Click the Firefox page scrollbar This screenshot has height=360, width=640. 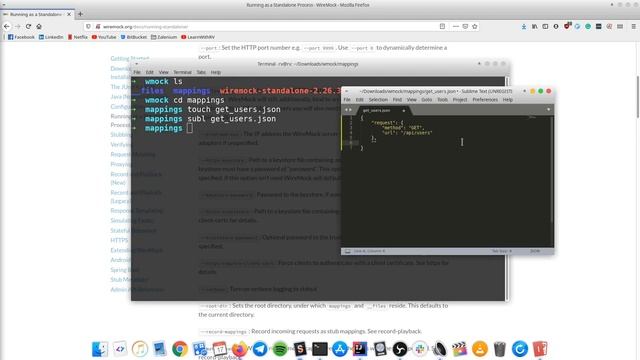click(637, 96)
